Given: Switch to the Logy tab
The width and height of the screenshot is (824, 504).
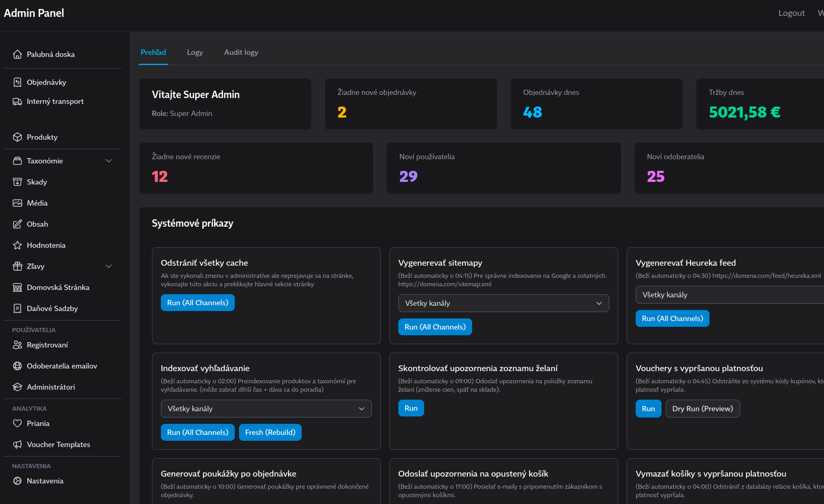Looking at the screenshot, I should pos(195,52).
